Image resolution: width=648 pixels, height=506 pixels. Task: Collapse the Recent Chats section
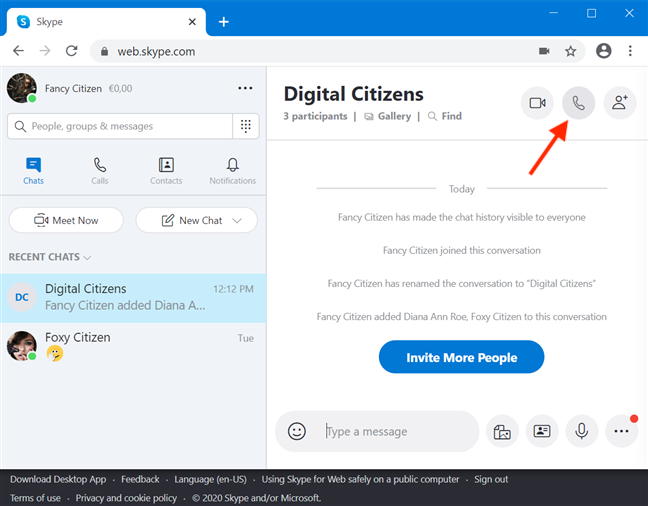point(50,257)
